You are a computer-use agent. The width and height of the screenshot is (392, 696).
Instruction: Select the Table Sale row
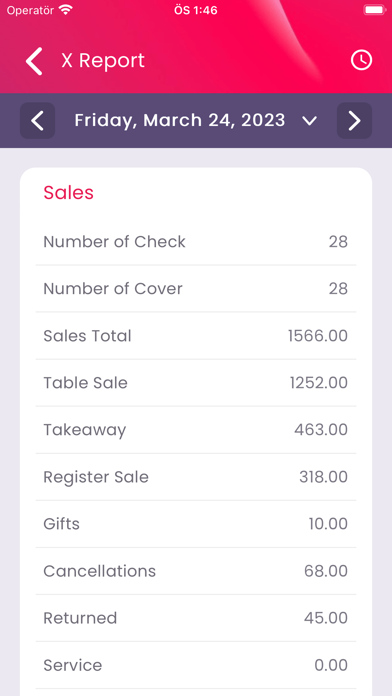196,383
